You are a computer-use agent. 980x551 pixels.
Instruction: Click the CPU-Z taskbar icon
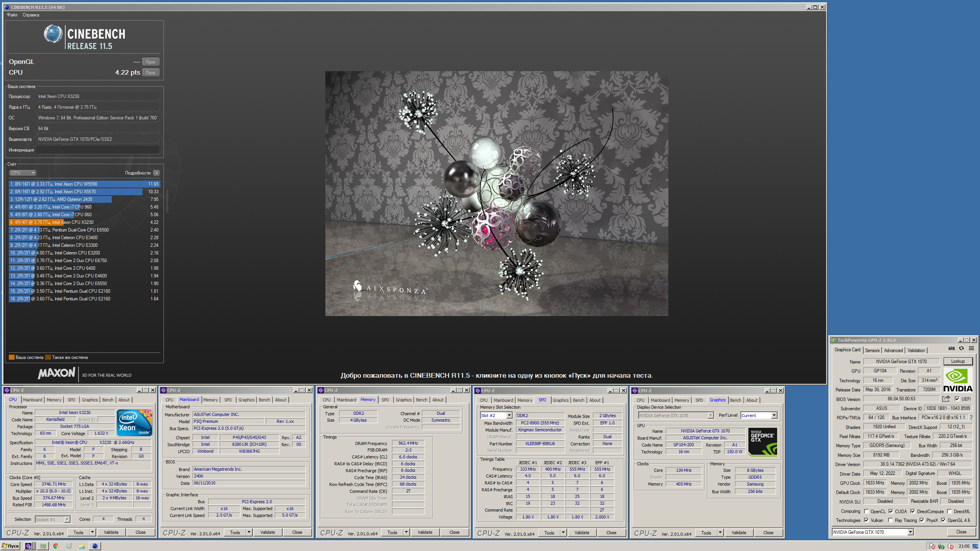pos(28,546)
